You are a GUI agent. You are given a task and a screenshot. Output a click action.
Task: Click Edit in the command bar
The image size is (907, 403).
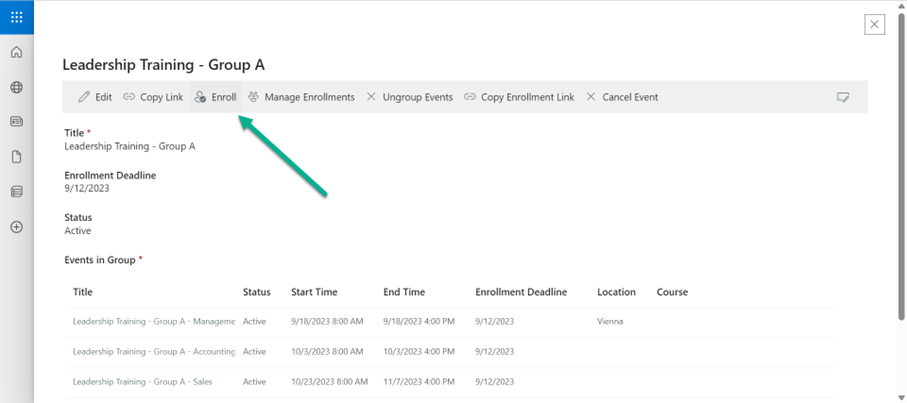click(95, 97)
